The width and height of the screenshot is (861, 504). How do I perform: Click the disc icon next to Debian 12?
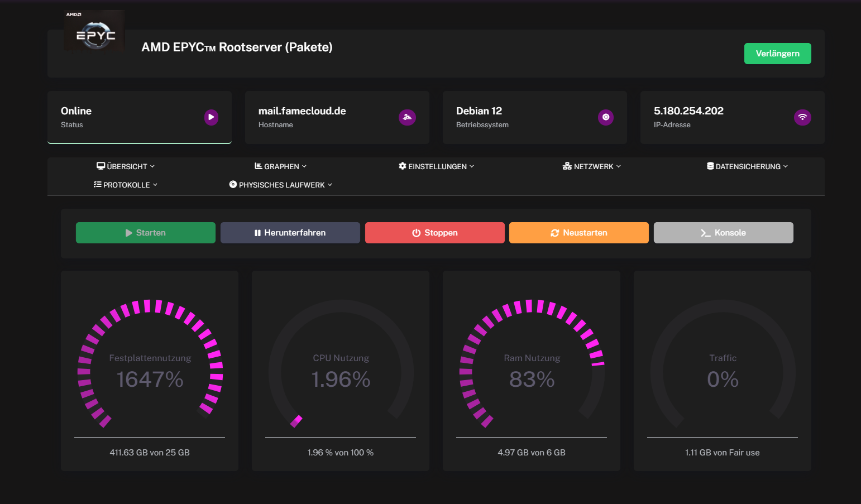point(605,117)
